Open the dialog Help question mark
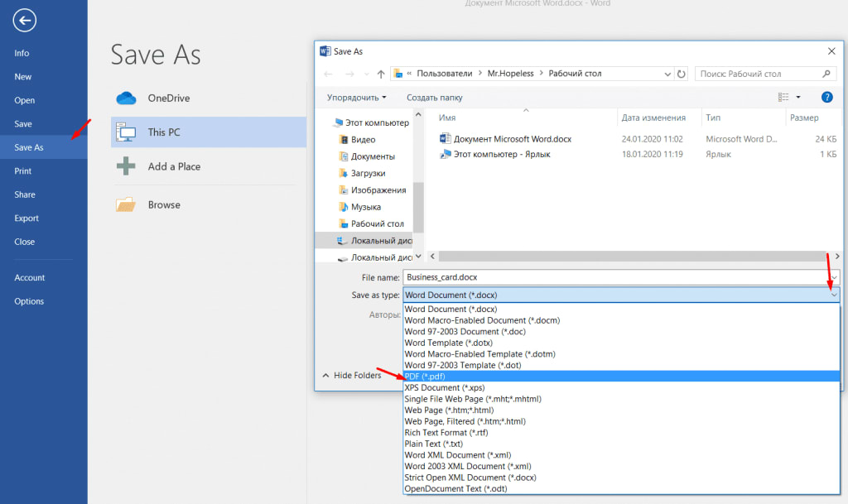This screenshot has height=504, width=848. [x=827, y=97]
